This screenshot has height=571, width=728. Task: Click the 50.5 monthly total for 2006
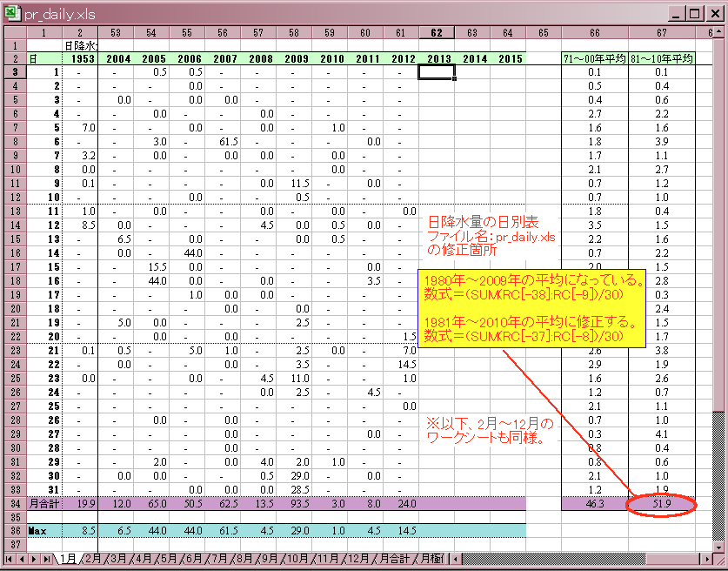click(x=187, y=504)
